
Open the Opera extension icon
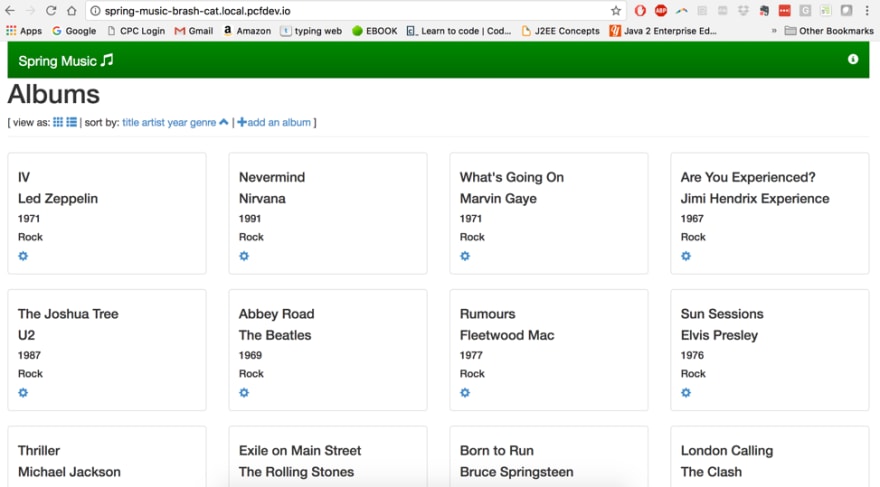point(640,11)
